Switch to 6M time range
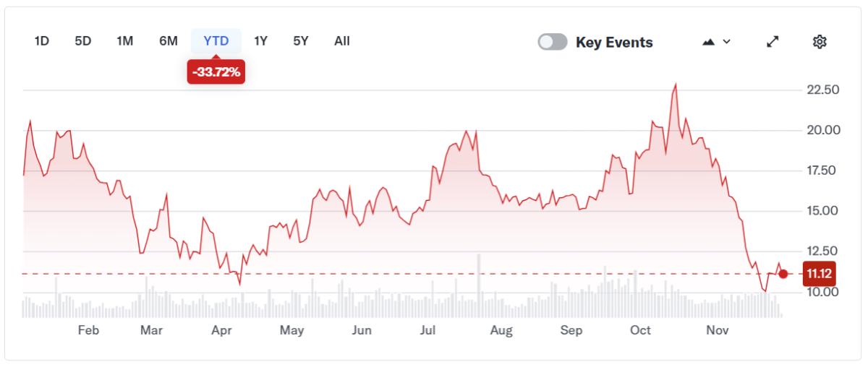 168,41
